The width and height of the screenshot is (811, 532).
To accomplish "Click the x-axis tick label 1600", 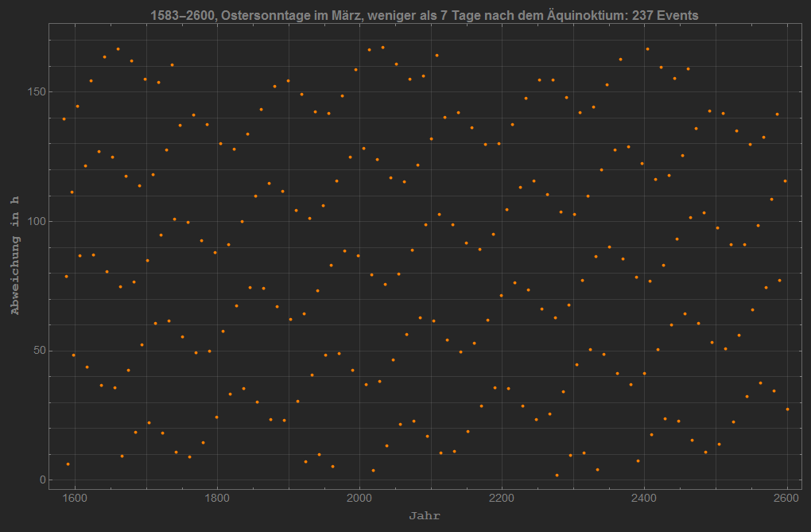I will pos(75,498).
